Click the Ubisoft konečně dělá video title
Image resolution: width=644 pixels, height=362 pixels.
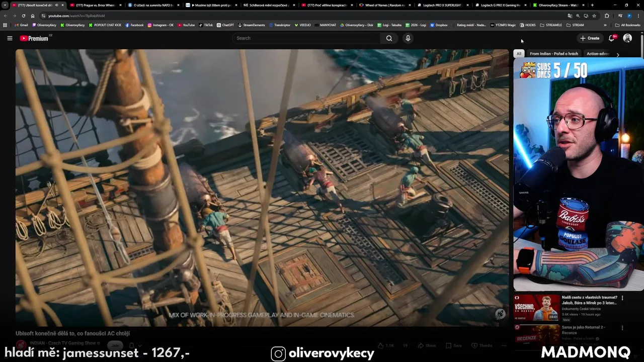[73, 333]
